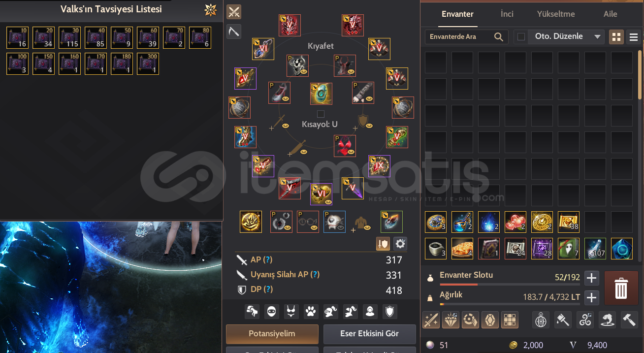Screen dimensions: 644x353
Task: Click the Eser Etkisini Gör button
Action: [369, 334]
